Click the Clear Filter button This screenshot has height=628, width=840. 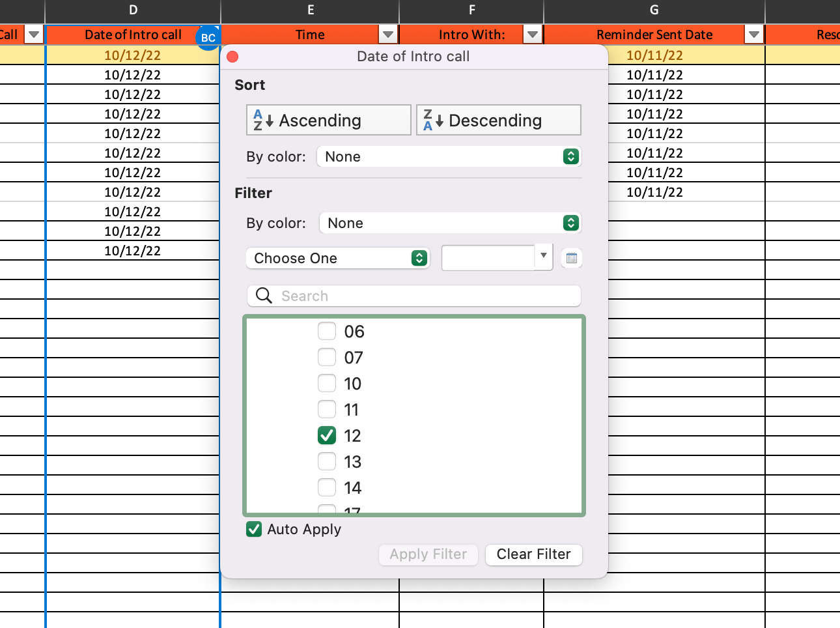pyautogui.click(x=534, y=554)
